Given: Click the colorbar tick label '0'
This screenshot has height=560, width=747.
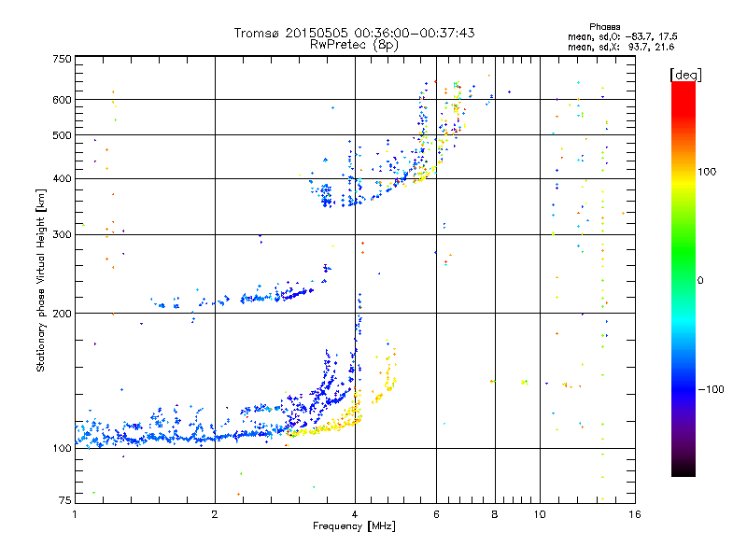Looking at the screenshot, I should pos(700,280).
